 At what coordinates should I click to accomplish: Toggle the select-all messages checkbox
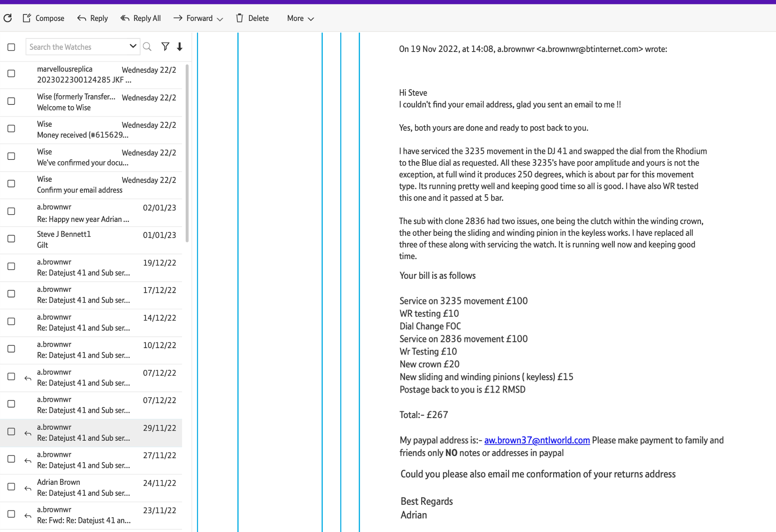click(11, 47)
